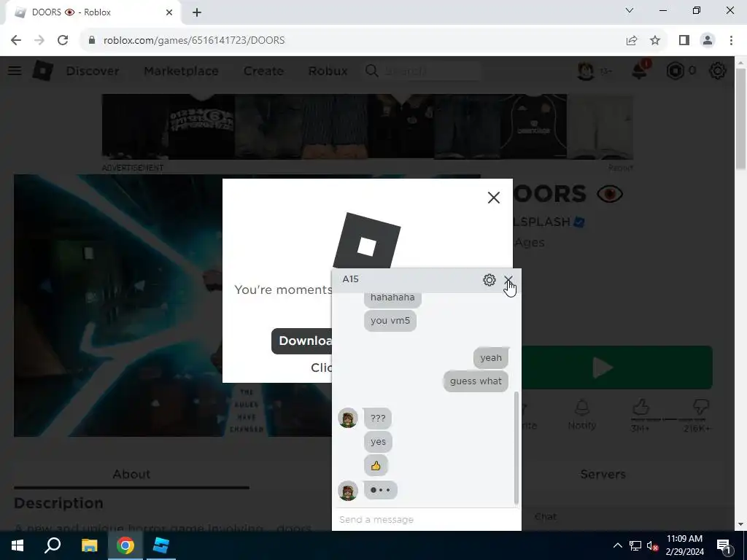Image resolution: width=747 pixels, height=560 pixels.
Task: Open Windows Start menu
Action: click(x=18, y=545)
